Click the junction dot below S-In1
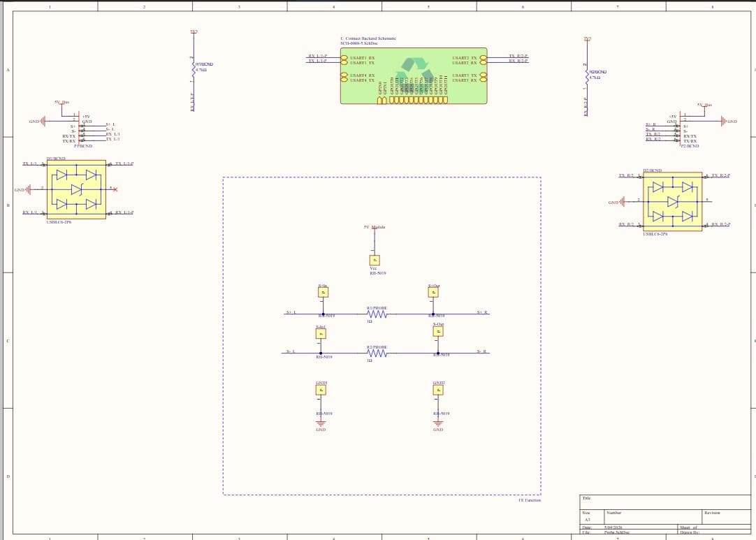 (321, 353)
